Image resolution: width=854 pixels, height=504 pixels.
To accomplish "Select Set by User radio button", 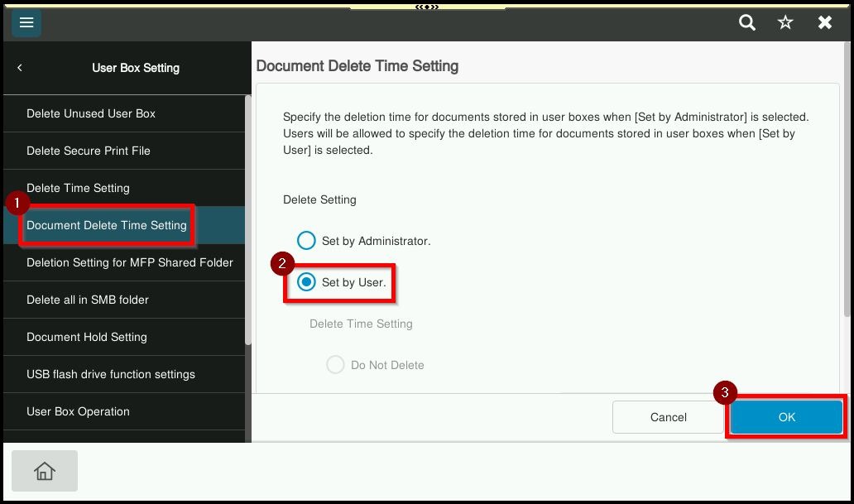I will [x=306, y=282].
